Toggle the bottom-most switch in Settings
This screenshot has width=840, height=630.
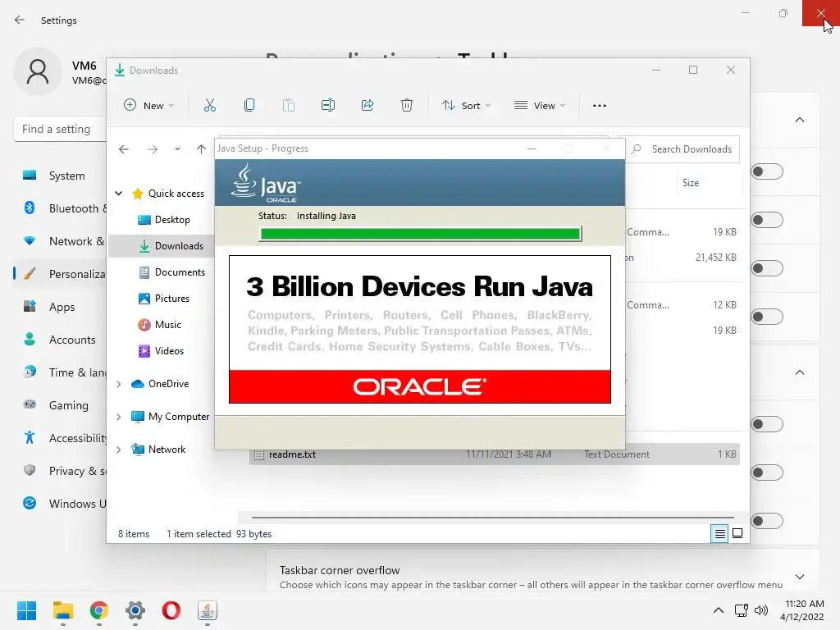pos(767,521)
